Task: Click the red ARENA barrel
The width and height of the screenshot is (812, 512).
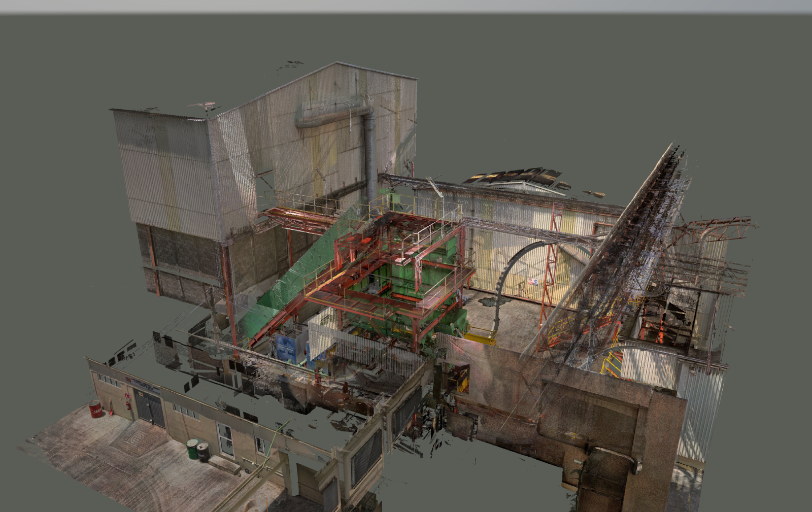Action: pos(95,409)
